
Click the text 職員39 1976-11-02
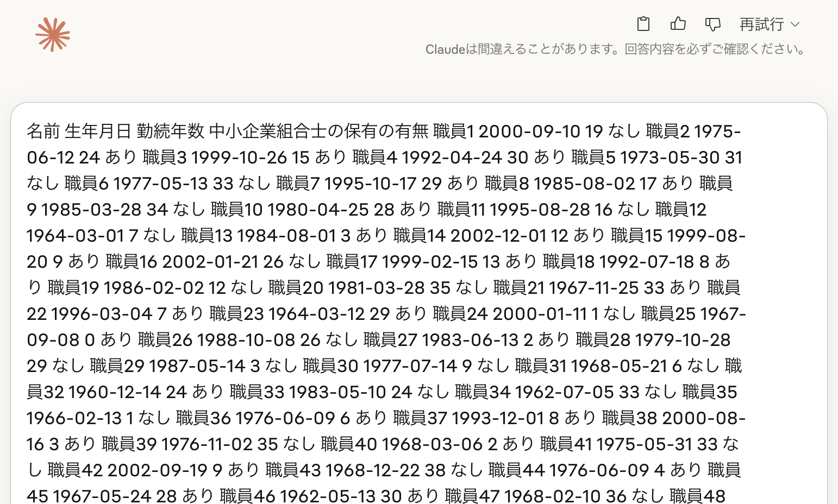pyautogui.click(x=178, y=444)
